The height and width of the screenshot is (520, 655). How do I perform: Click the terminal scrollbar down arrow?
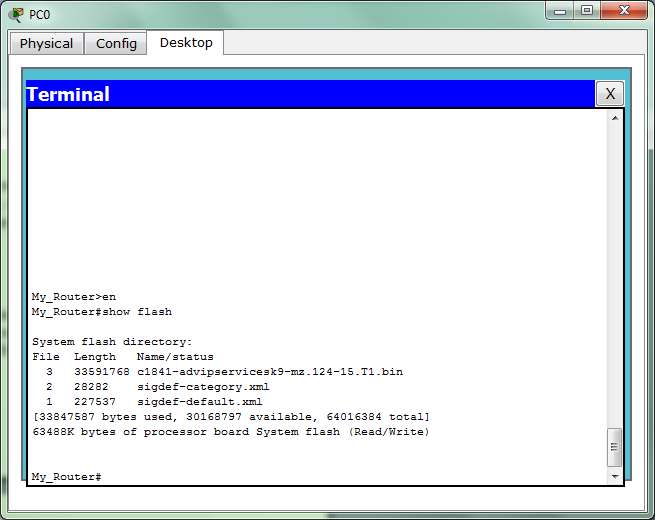[x=615, y=477]
